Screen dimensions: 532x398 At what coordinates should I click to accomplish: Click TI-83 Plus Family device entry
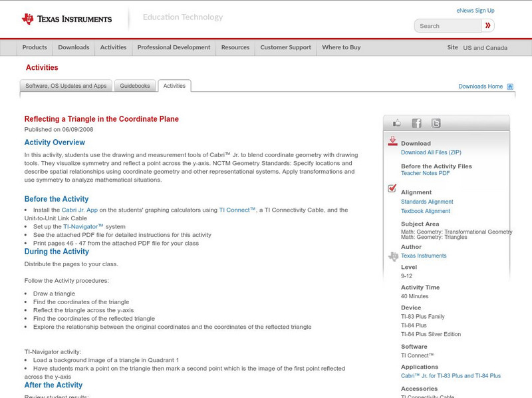(x=423, y=317)
